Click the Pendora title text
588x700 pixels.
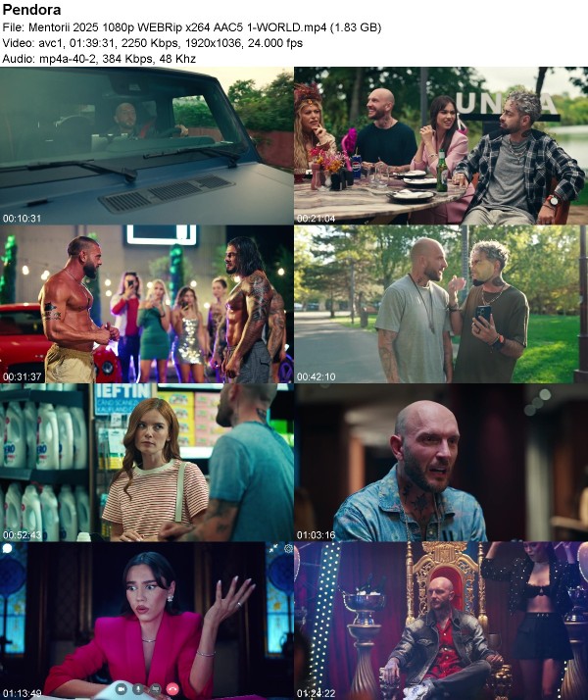coord(31,10)
